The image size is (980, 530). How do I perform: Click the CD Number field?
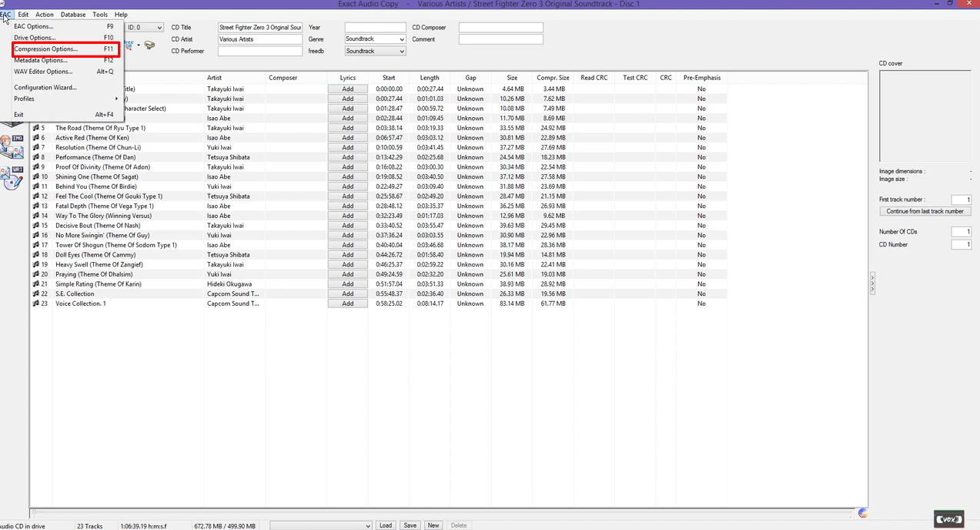(961, 245)
